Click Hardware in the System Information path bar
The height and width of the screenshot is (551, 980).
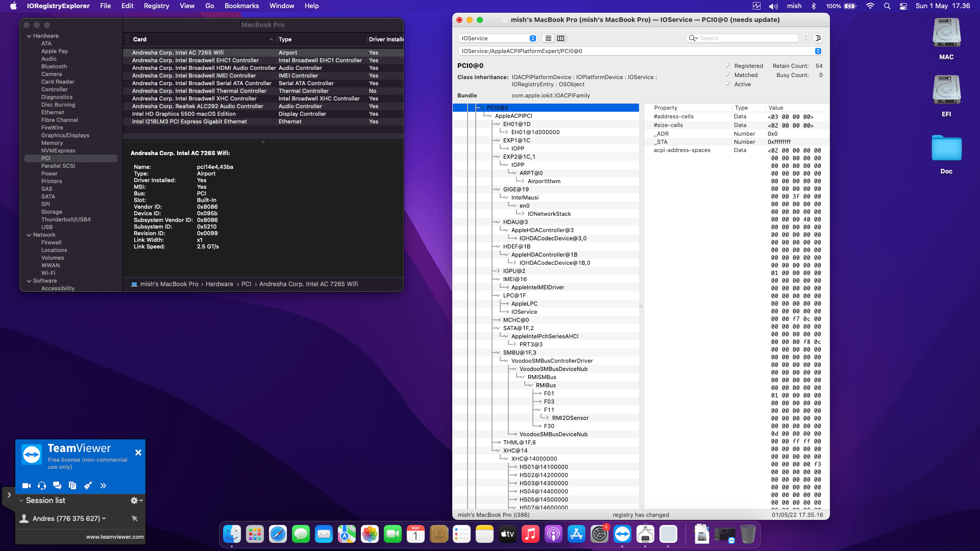(219, 284)
